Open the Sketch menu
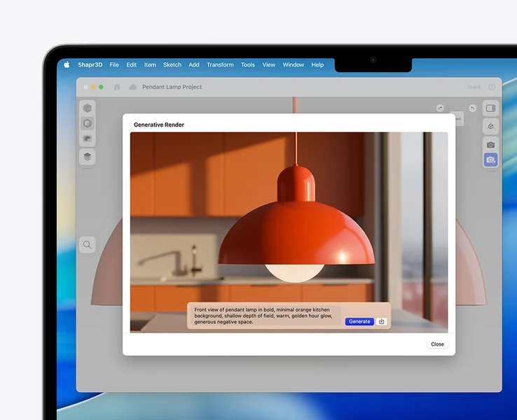This screenshot has width=517, height=420. point(172,64)
